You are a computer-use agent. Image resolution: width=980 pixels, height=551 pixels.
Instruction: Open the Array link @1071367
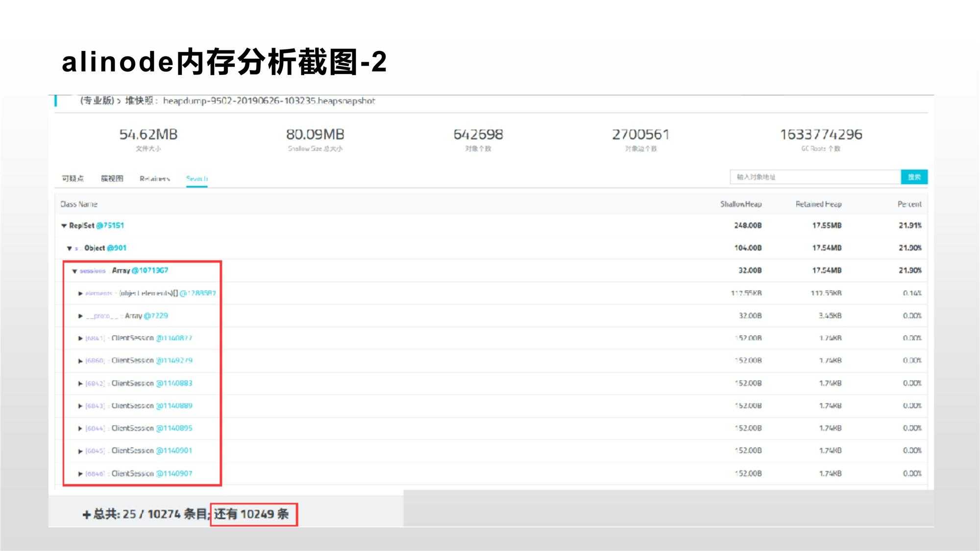coord(150,270)
